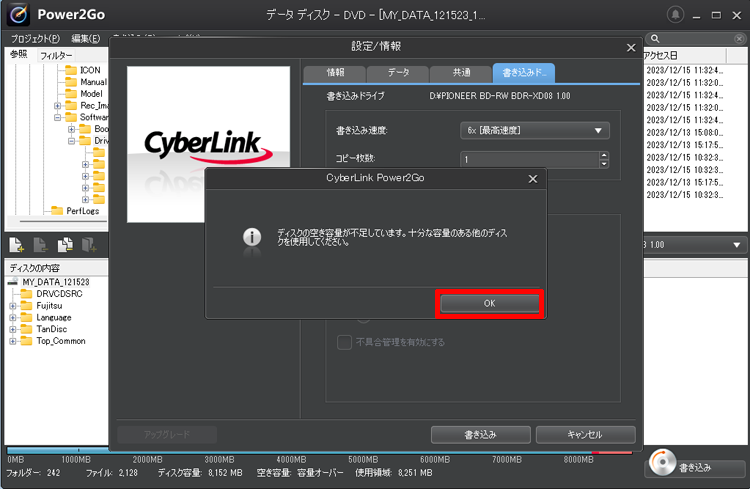Viewport: 750px width, 489px height.
Task: Collapse the Software folder in browse tree
Action: tap(58, 117)
